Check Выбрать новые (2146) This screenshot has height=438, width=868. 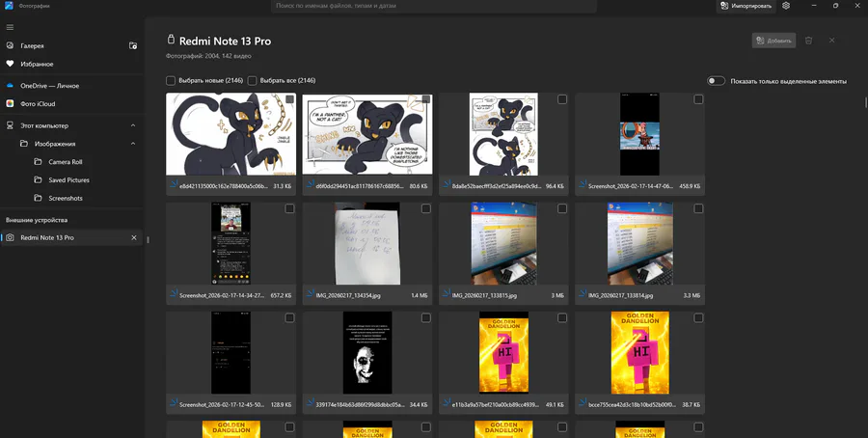click(x=171, y=81)
